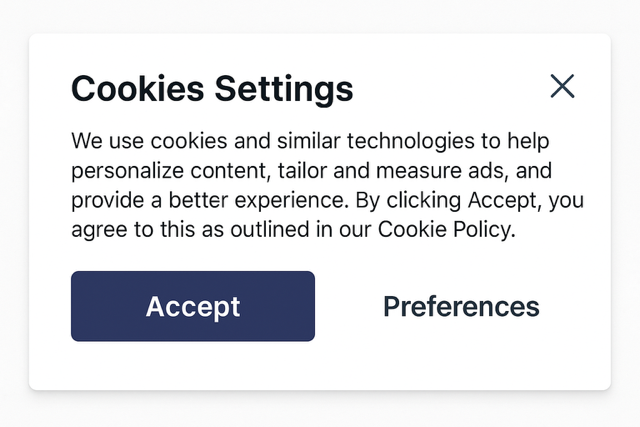This screenshot has height=427, width=640.
Task: Click the Cookies Settings heading
Action: click(x=212, y=89)
